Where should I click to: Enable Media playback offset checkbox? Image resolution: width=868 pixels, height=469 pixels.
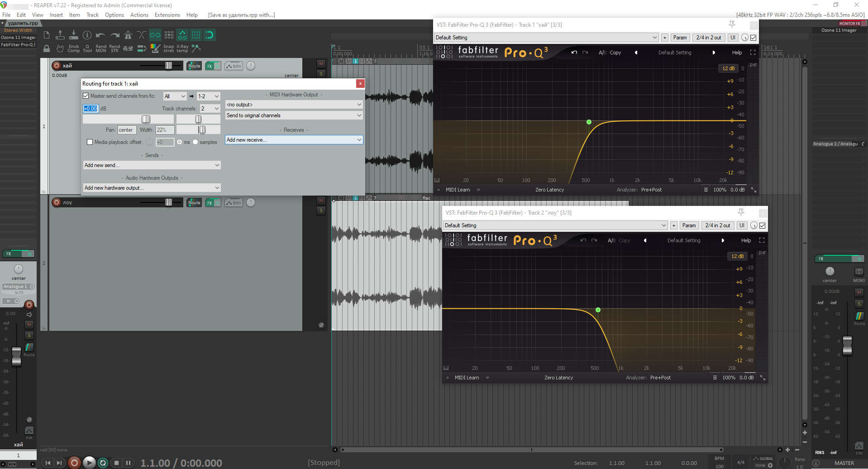[90, 142]
